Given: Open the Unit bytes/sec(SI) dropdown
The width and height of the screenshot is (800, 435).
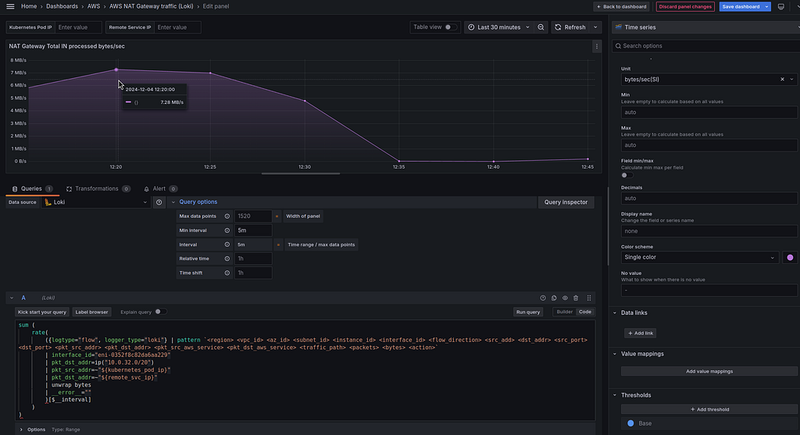Looking at the screenshot, I should 792,80.
